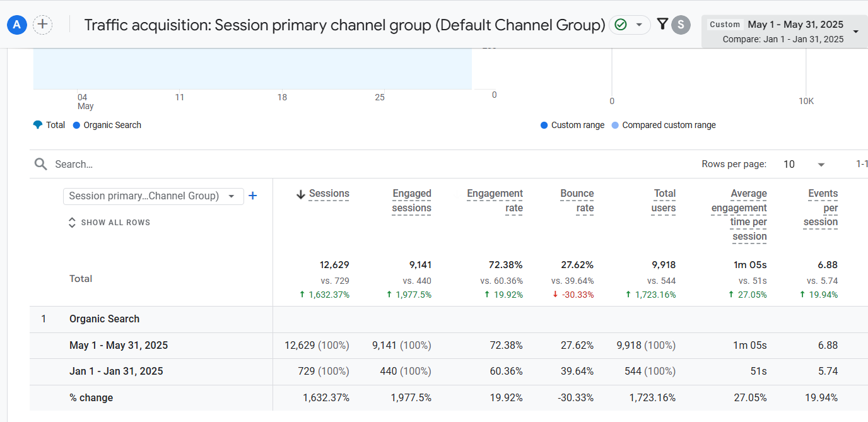Open the Rows per page dropdown
This screenshot has width=868, height=422.
(x=804, y=164)
